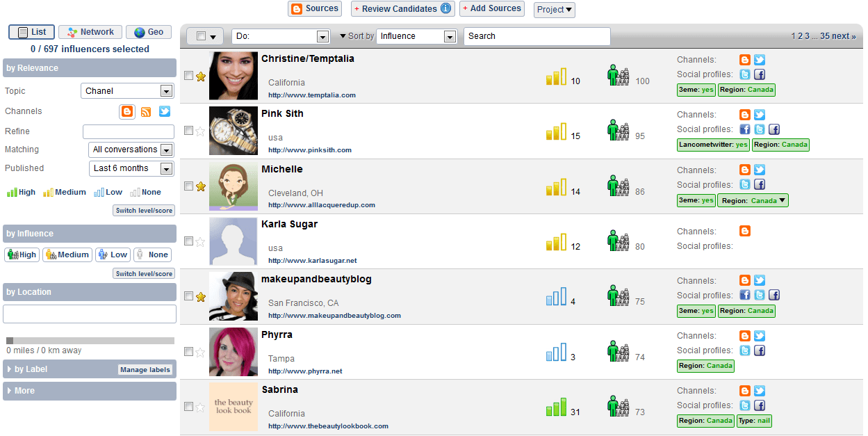This screenshot has height=436, width=868.
Task: Click the Search input box
Action: click(537, 36)
